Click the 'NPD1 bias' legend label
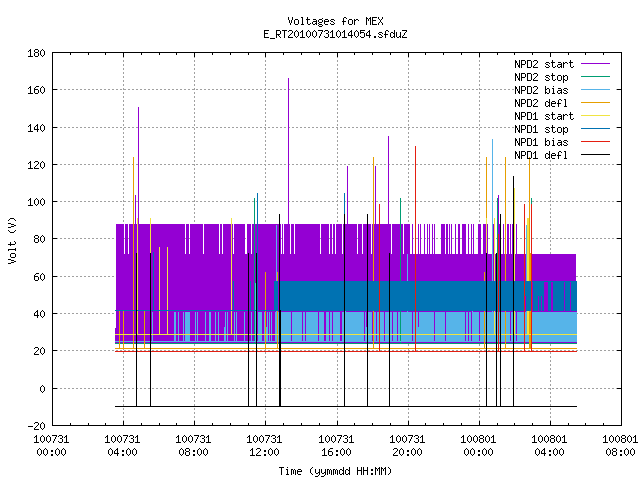The width and height of the screenshot is (640, 480). pyautogui.click(x=541, y=142)
